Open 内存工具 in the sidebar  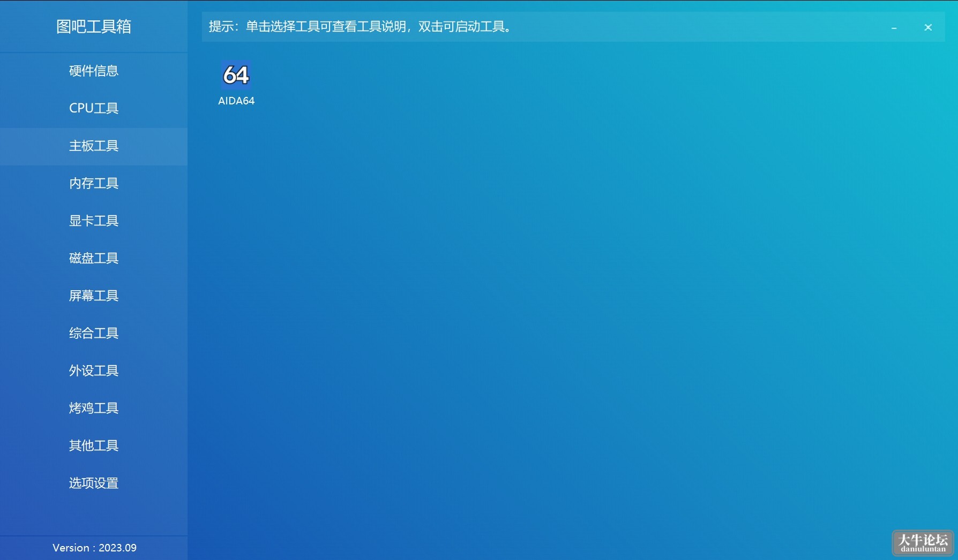pos(94,183)
